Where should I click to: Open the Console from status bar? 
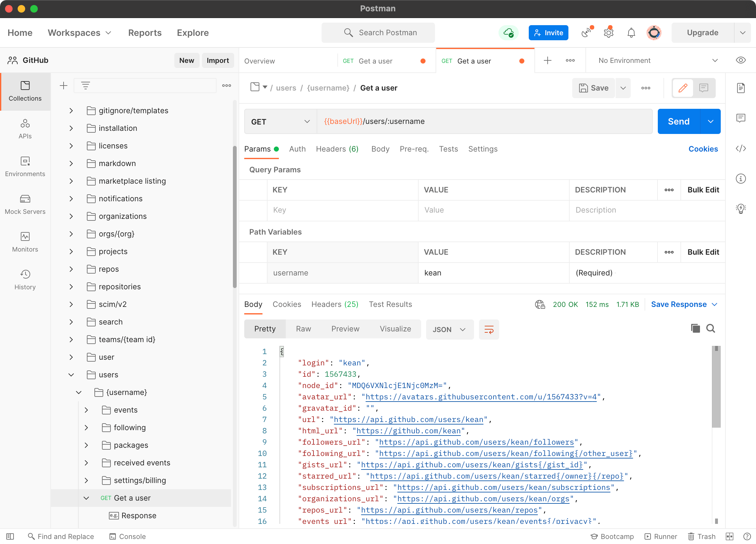coord(128,536)
